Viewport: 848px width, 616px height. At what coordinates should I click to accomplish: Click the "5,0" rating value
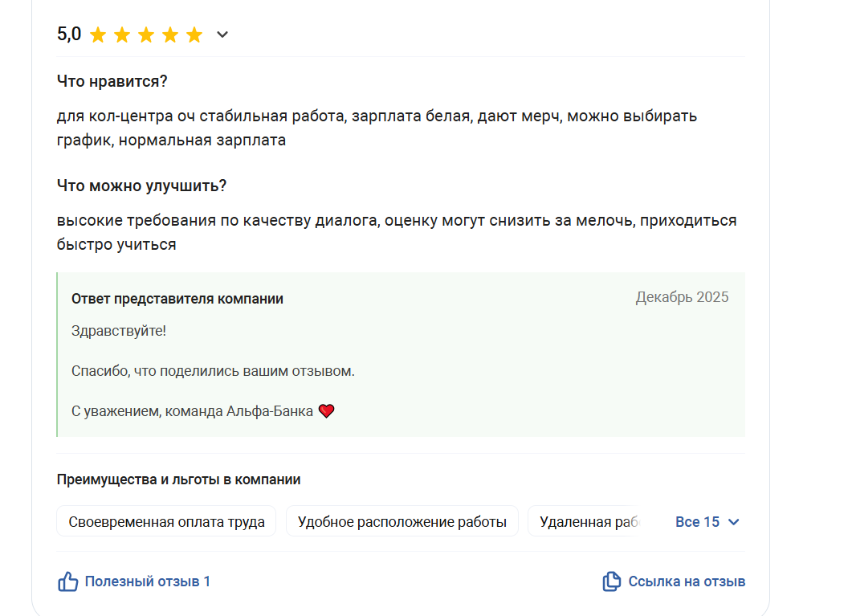click(69, 35)
